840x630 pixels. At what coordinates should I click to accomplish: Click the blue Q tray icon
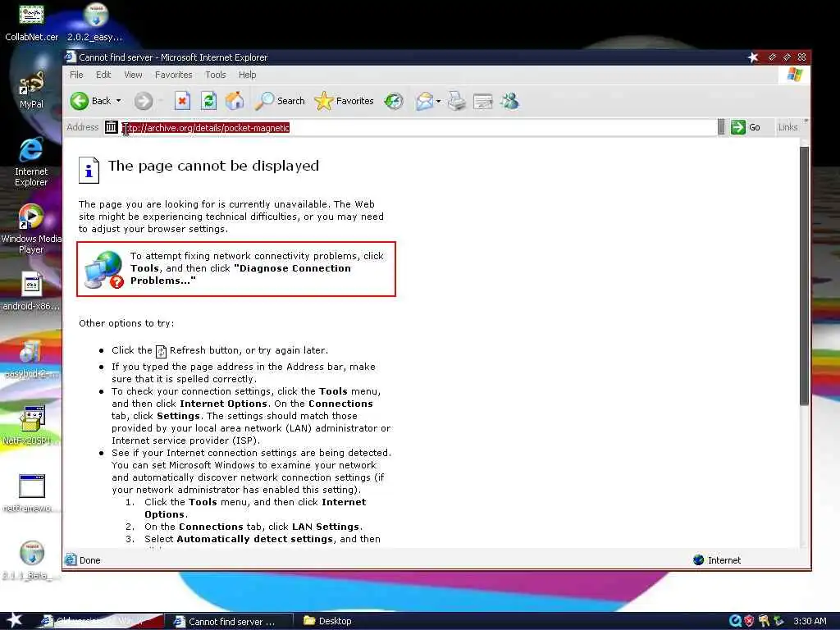[735, 621]
